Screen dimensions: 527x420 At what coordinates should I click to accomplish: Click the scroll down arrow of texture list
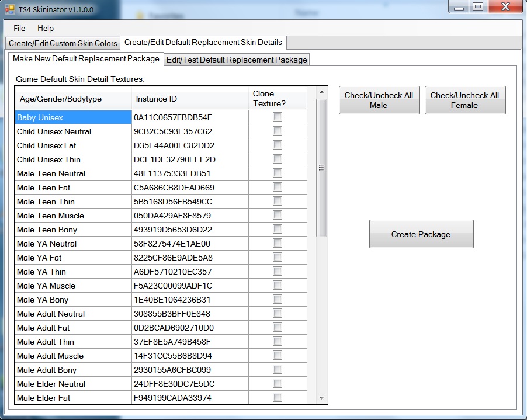point(322,398)
